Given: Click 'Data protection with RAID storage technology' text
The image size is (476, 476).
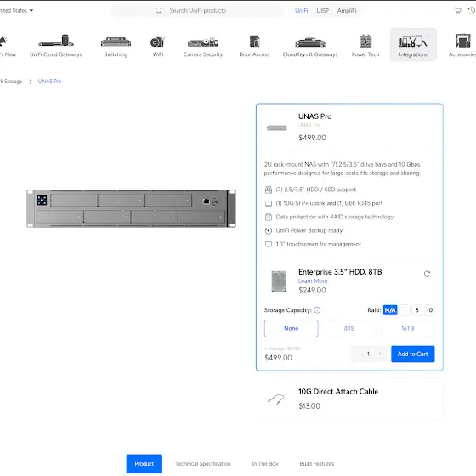Looking at the screenshot, I should tap(335, 217).
